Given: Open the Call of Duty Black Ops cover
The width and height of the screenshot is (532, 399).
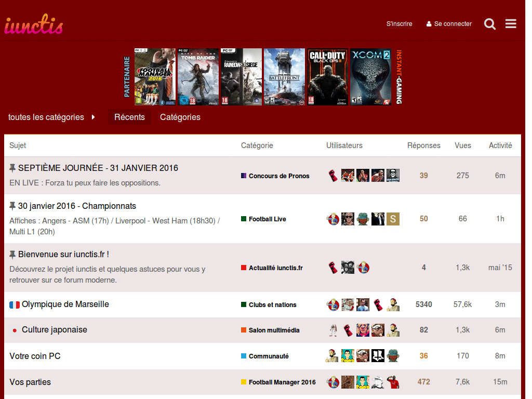Looking at the screenshot, I should (327, 77).
